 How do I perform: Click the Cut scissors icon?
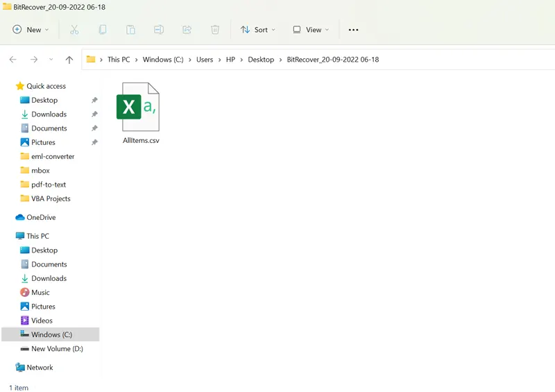point(74,30)
